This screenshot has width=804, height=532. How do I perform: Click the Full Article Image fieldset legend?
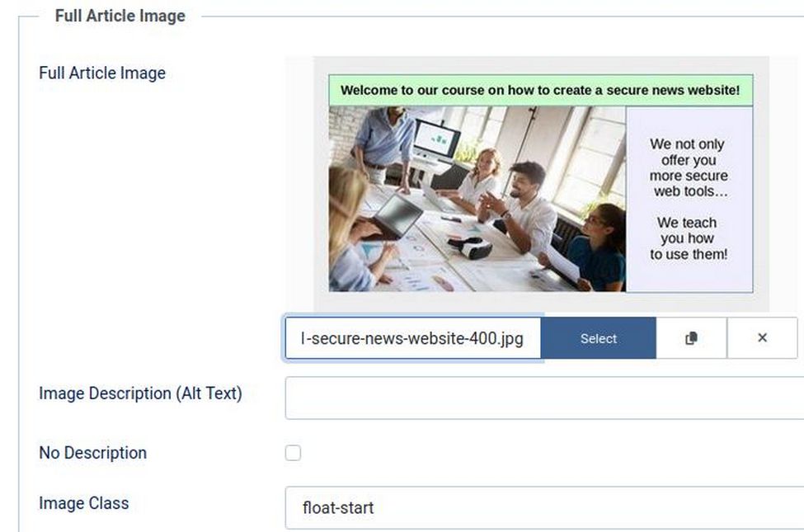(x=120, y=16)
